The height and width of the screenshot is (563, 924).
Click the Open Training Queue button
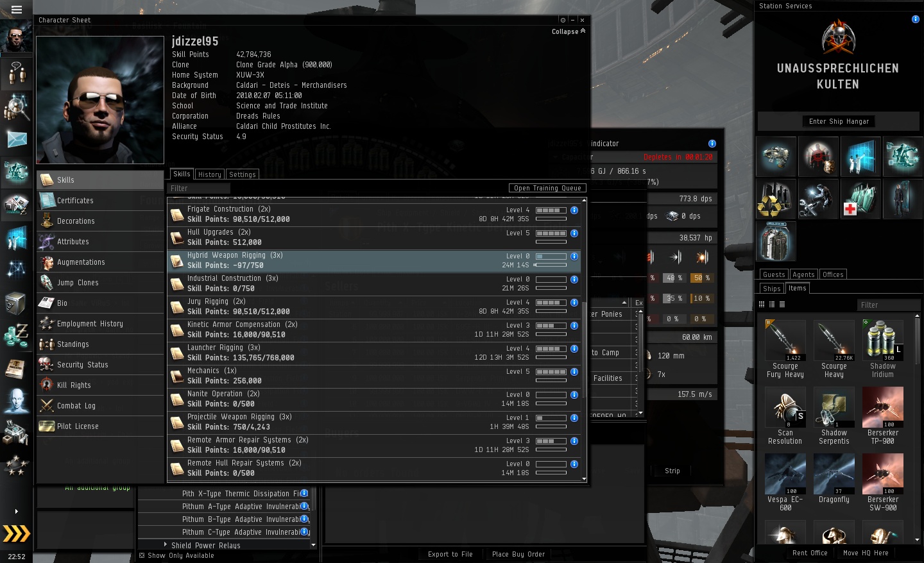(x=547, y=188)
